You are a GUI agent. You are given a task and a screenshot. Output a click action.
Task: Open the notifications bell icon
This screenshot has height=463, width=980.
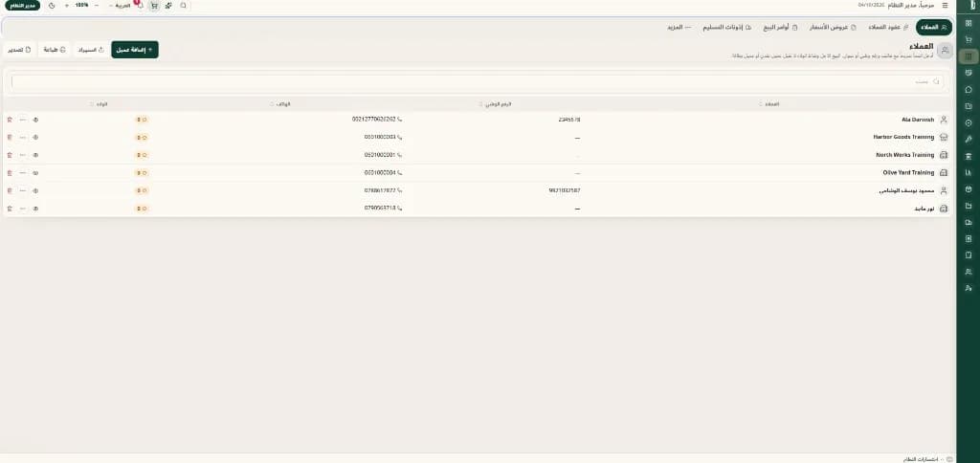pos(140,5)
